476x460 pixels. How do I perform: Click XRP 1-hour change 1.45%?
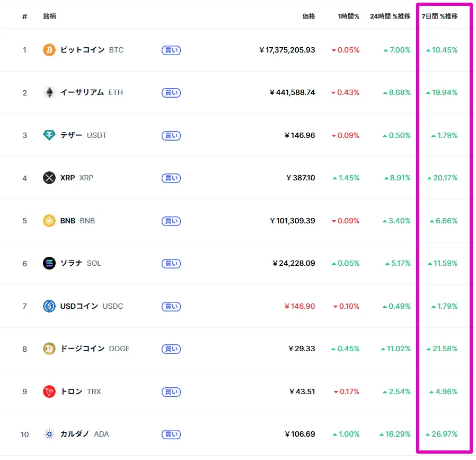pos(346,178)
